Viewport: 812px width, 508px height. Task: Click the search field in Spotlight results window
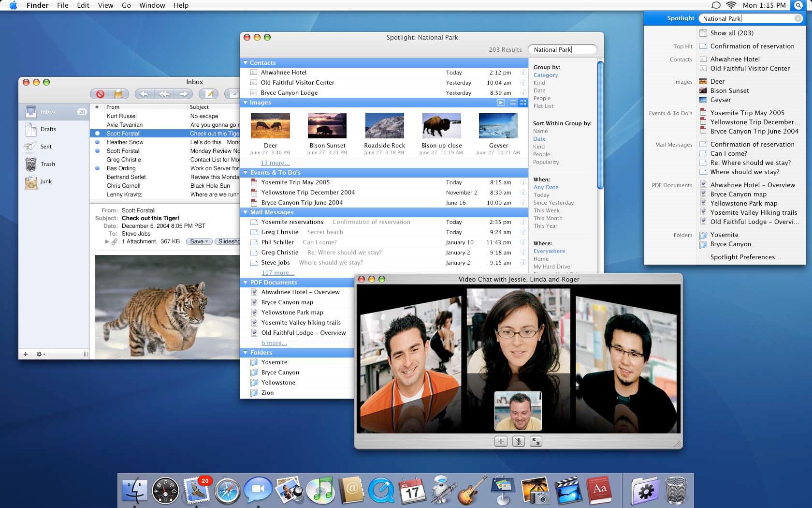tap(562, 49)
